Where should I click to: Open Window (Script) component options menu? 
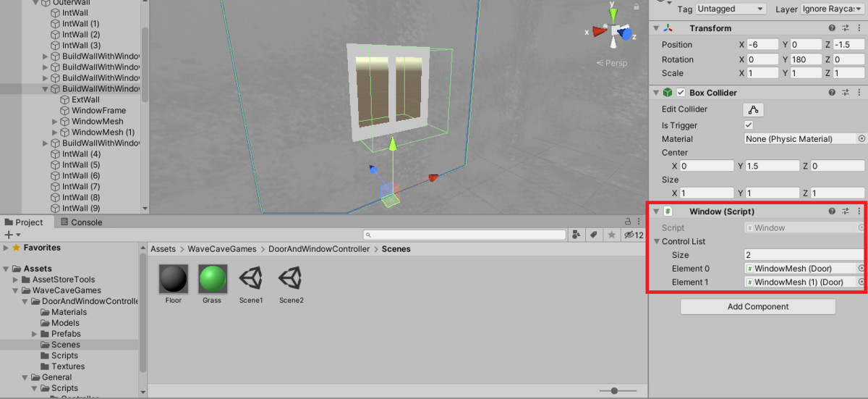(859, 211)
